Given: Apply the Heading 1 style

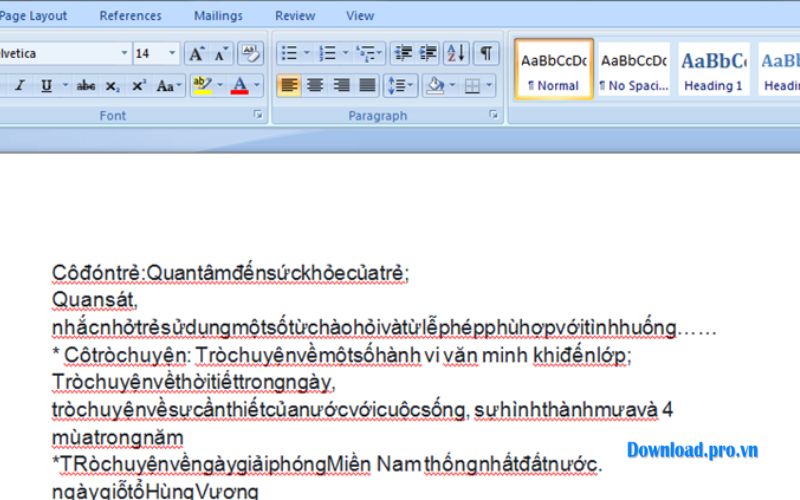Looking at the screenshot, I should tap(713, 69).
